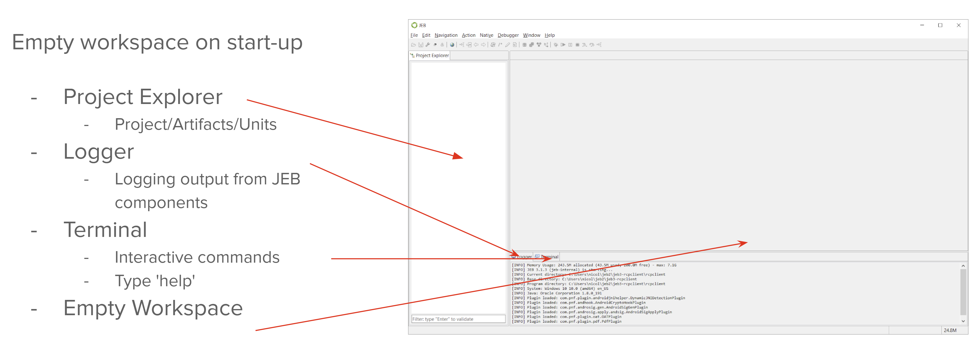Open the Native menu

point(486,35)
